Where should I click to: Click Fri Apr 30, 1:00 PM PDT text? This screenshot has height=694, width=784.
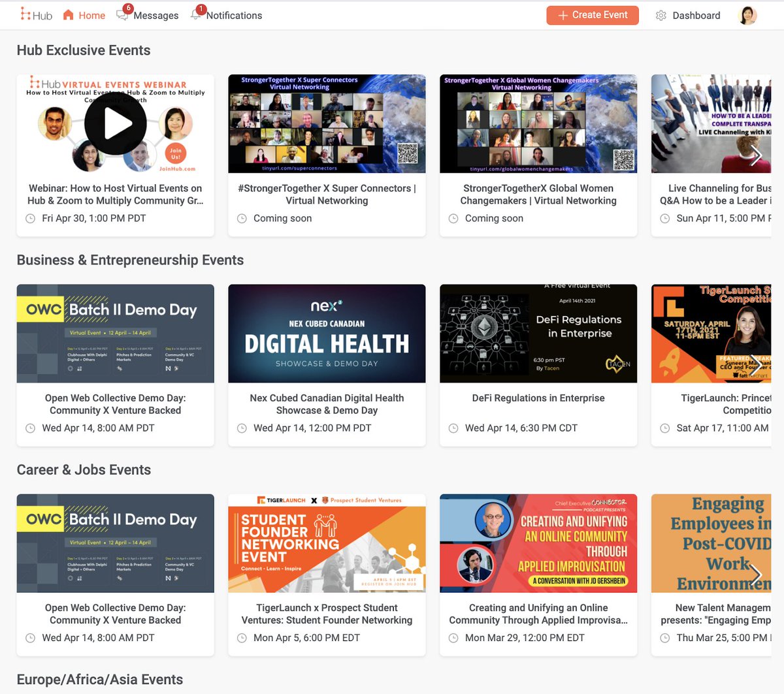(x=94, y=219)
